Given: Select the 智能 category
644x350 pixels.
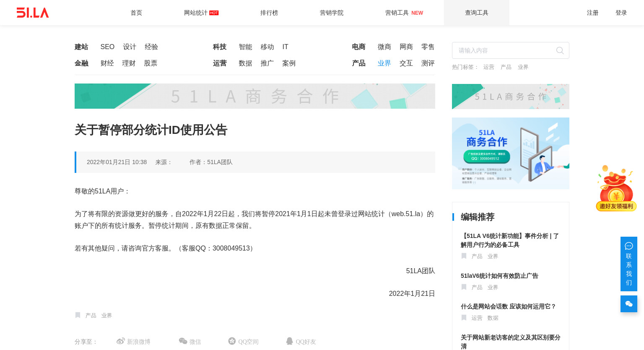Looking at the screenshot, I should tap(245, 47).
